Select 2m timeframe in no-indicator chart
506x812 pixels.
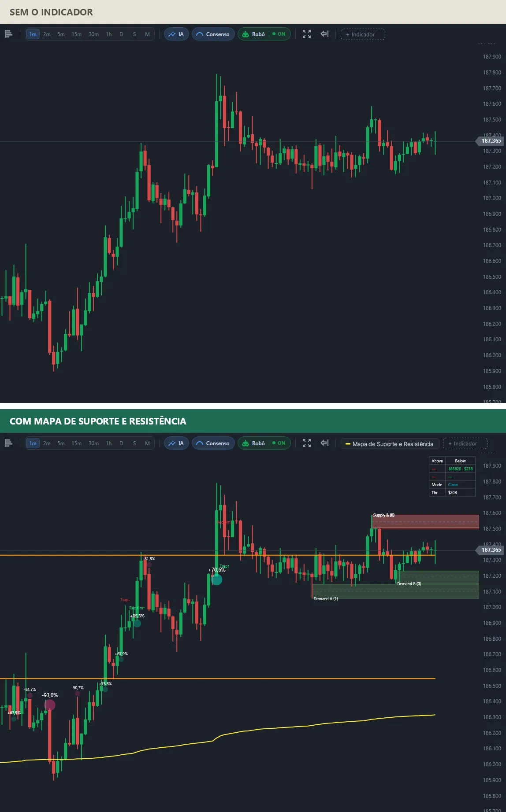[x=47, y=34]
